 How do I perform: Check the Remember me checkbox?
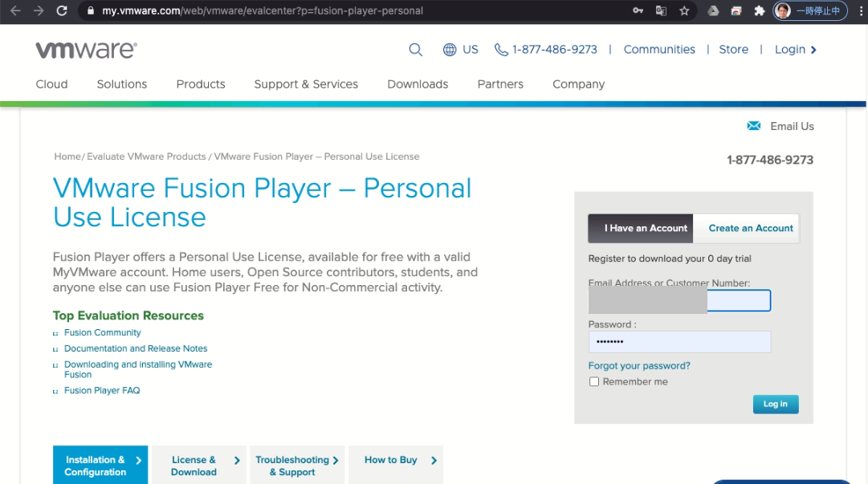[594, 382]
